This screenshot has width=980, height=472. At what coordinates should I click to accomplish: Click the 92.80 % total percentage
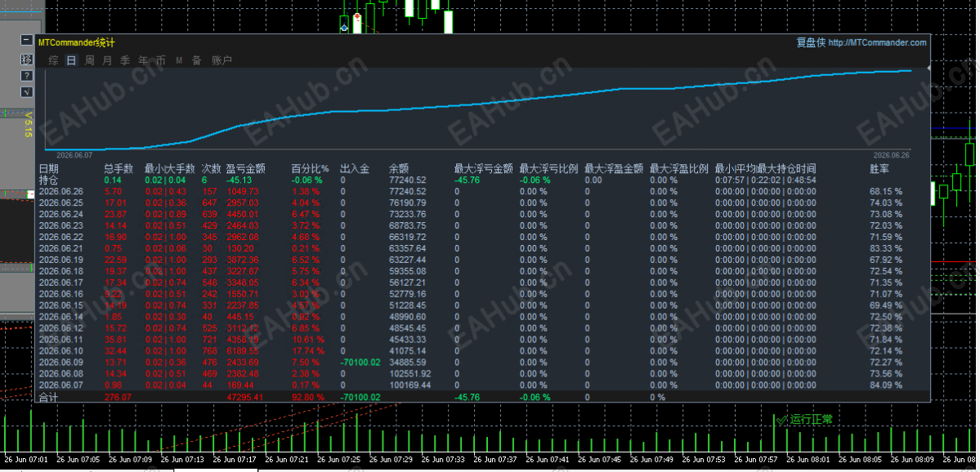click(308, 397)
